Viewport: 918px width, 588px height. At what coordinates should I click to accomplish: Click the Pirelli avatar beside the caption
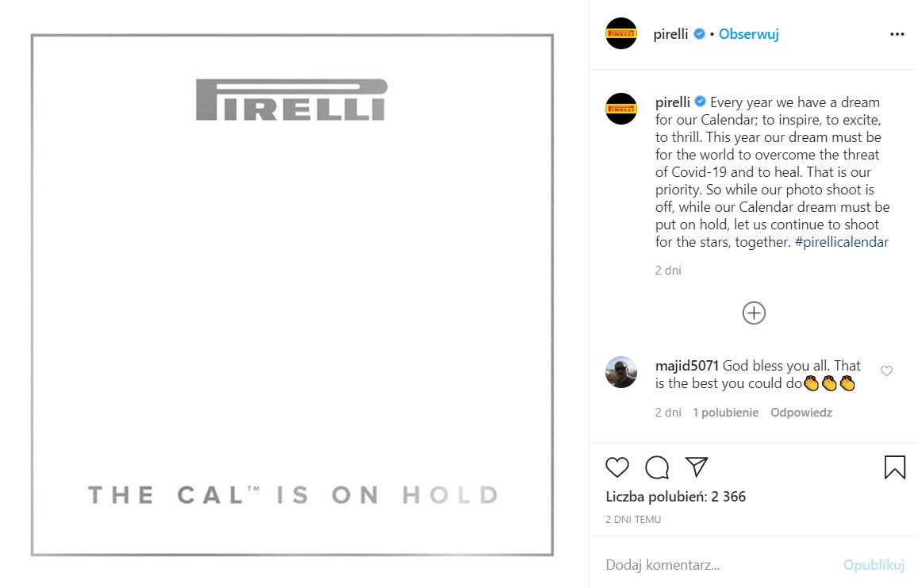621,109
